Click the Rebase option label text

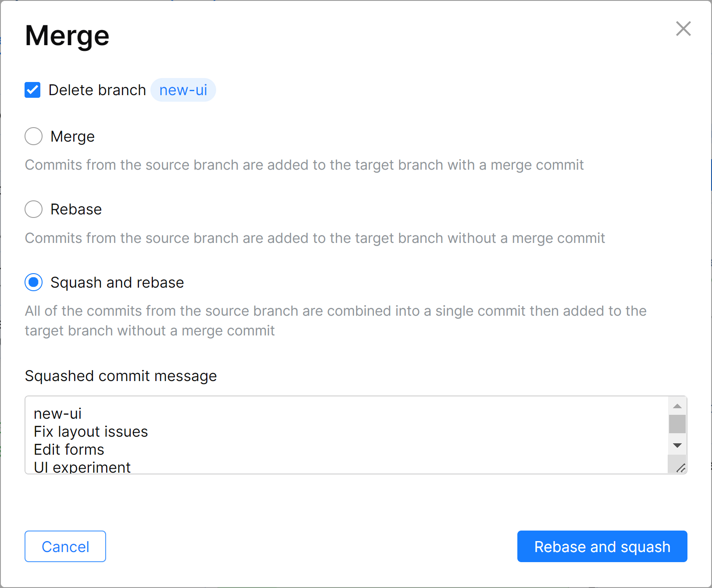[x=76, y=209]
